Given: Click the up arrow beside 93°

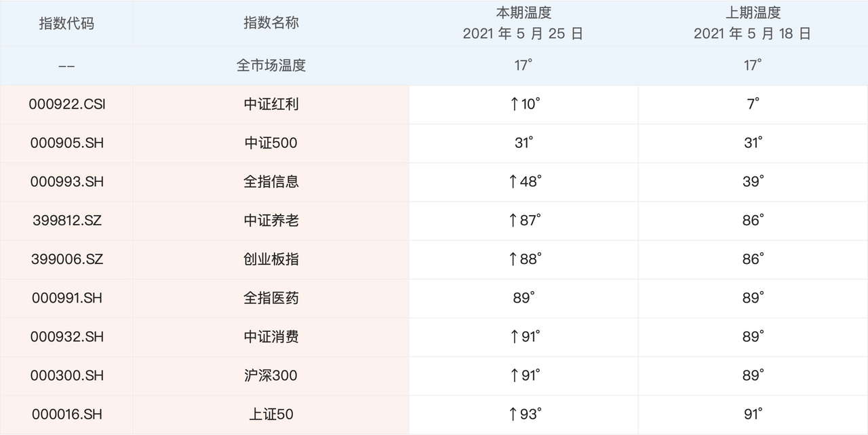Looking at the screenshot, I should tap(514, 414).
